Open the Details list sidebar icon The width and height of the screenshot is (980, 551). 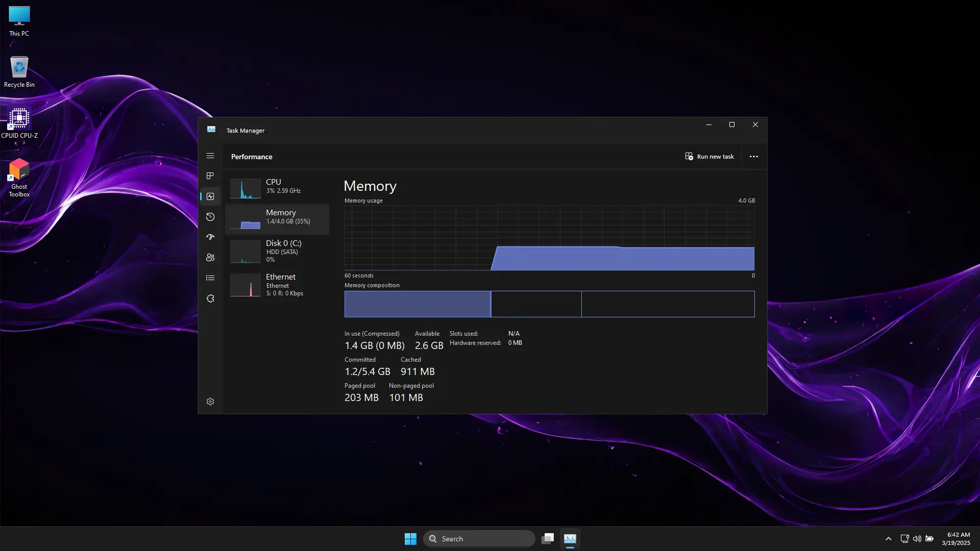point(210,278)
